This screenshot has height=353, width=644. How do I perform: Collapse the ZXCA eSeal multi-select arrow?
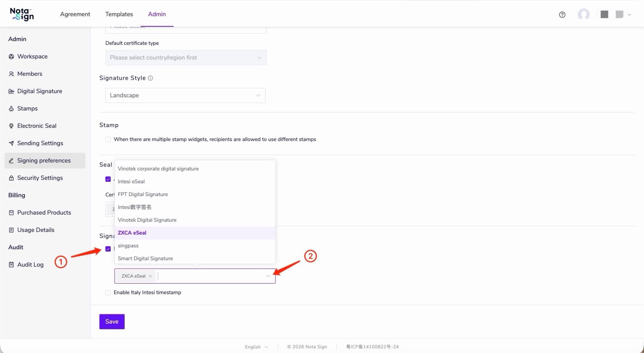coord(269,276)
